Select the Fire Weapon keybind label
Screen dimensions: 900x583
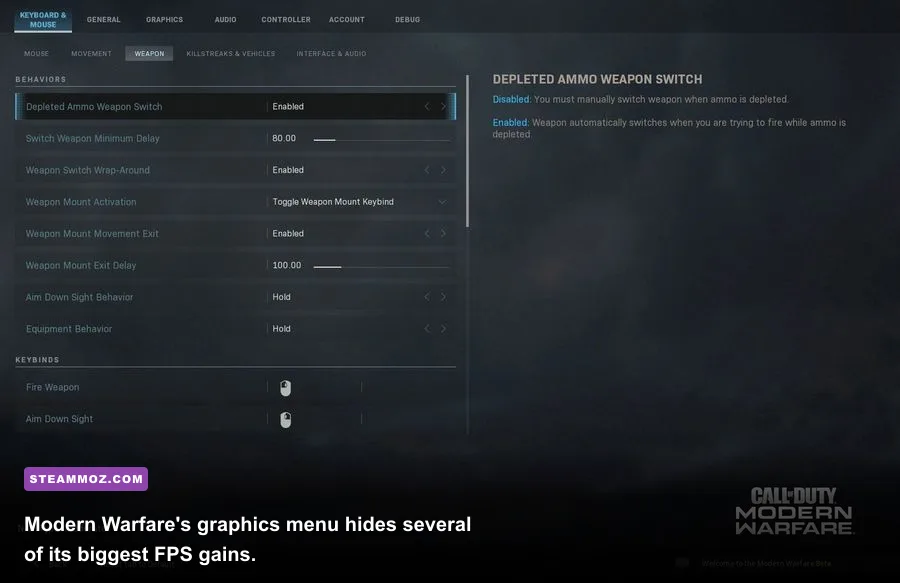click(x=52, y=387)
